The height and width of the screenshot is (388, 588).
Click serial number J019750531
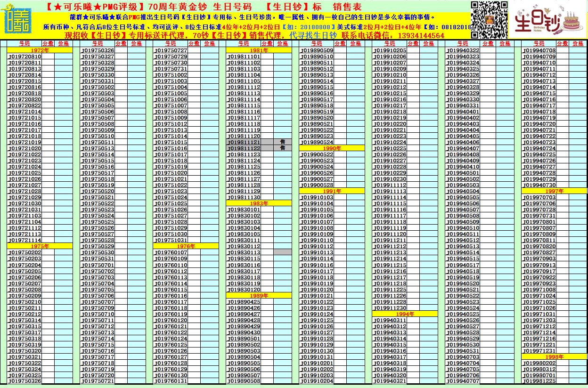coord(98,259)
